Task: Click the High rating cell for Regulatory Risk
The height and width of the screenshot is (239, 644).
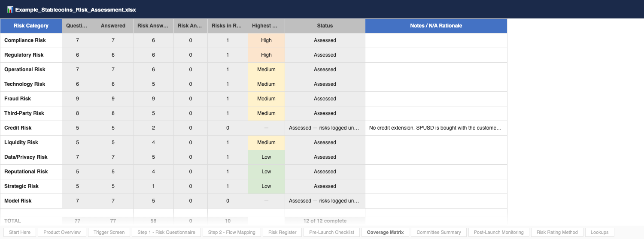Action: click(266, 55)
